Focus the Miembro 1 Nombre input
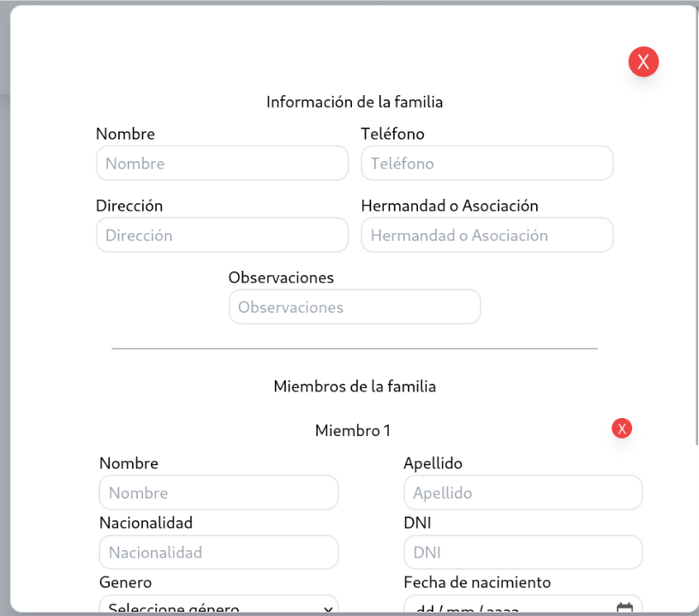The image size is (699, 616). (x=218, y=493)
